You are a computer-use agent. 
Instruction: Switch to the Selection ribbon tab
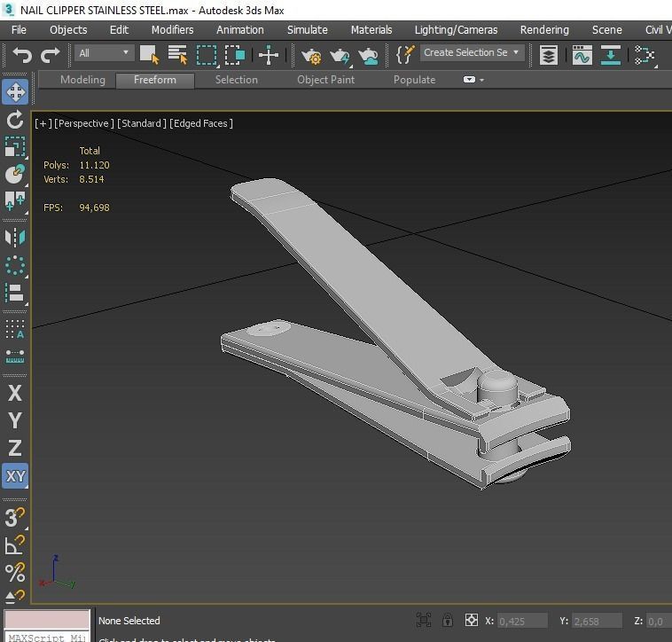click(236, 80)
